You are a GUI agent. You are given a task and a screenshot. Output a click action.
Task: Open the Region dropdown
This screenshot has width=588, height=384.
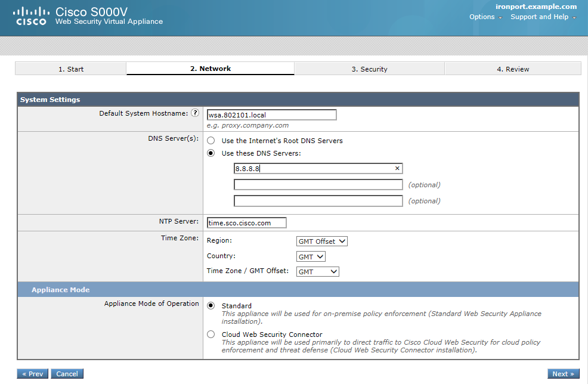(321, 241)
